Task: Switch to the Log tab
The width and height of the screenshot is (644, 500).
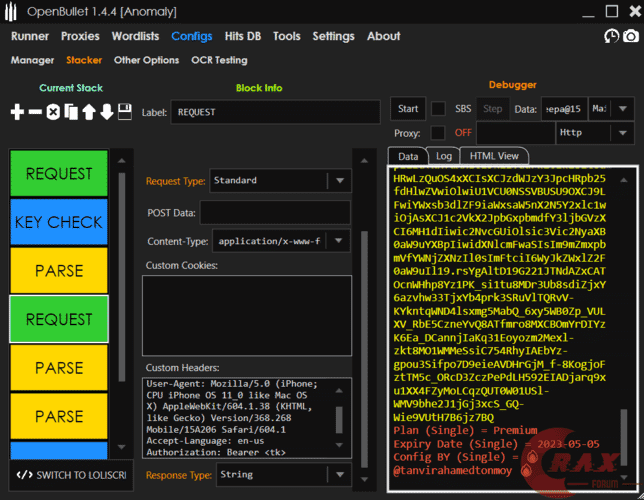Action: pyautogui.click(x=443, y=156)
